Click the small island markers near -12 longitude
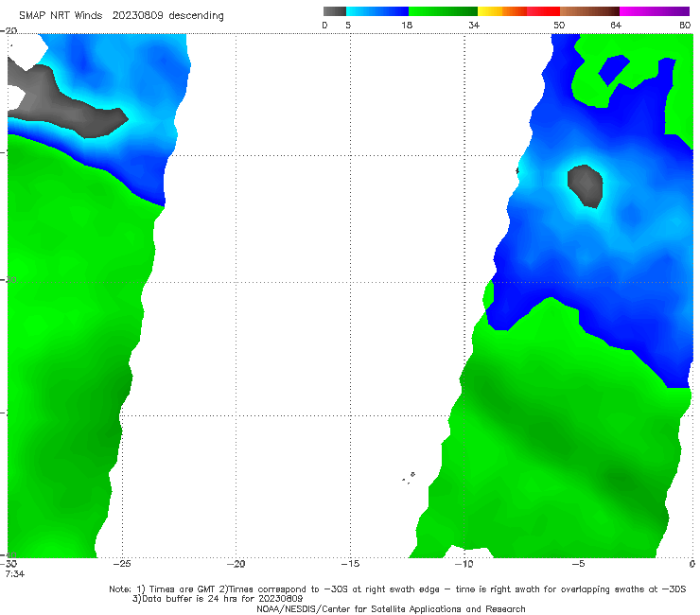Image resolution: width=700 pixels, height=615 pixels. (409, 478)
